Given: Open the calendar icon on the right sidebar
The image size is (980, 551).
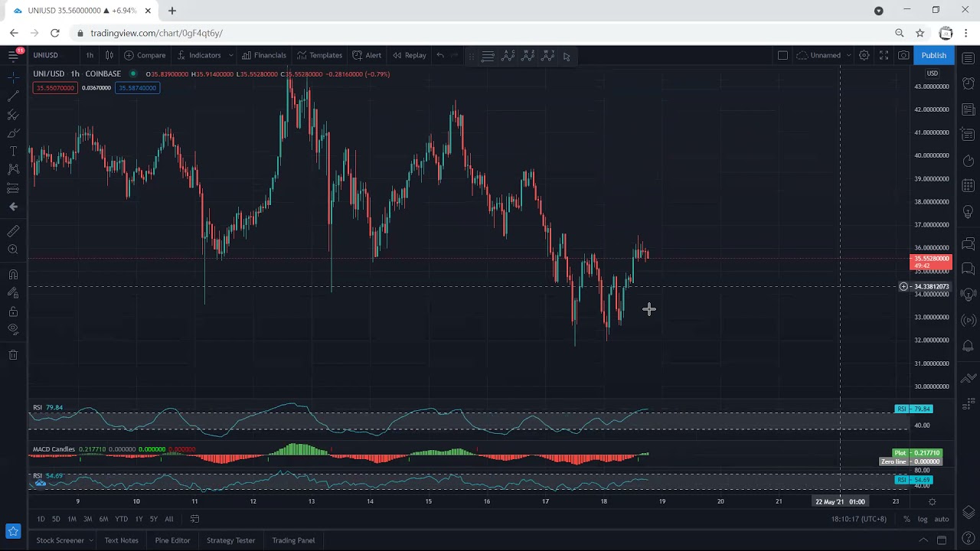Looking at the screenshot, I should (x=969, y=185).
